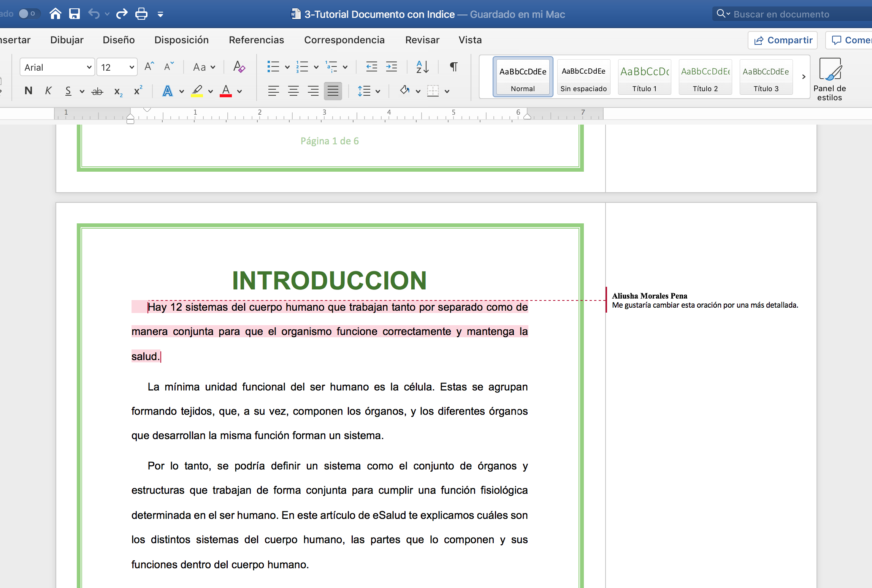Expand the styles gallery arrow
872x588 pixels.
804,77
